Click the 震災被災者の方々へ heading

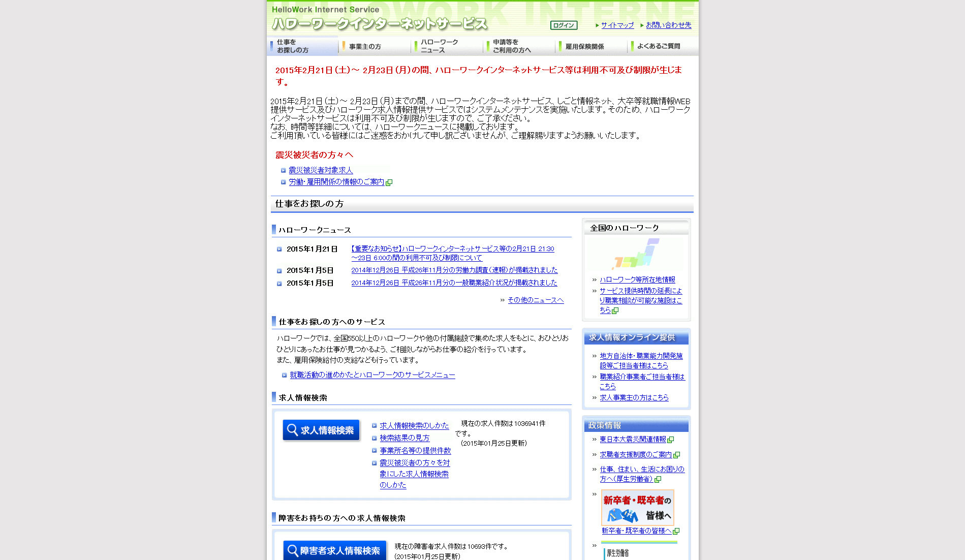click(314, 155)
